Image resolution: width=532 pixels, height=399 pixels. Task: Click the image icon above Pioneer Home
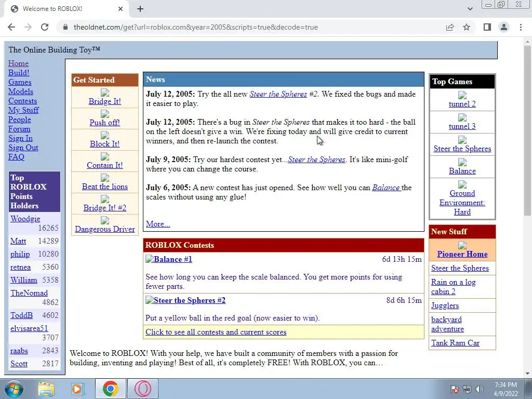pos(462,245)
